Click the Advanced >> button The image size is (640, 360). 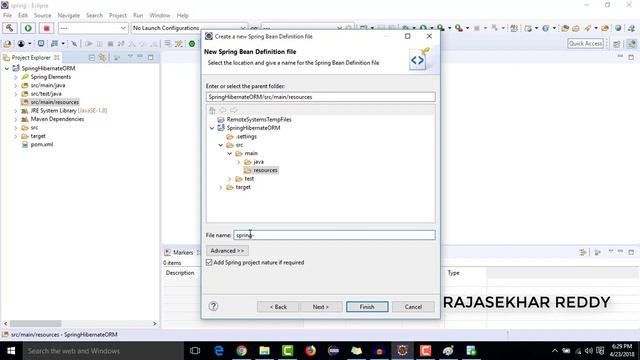(x=227, y=251)
